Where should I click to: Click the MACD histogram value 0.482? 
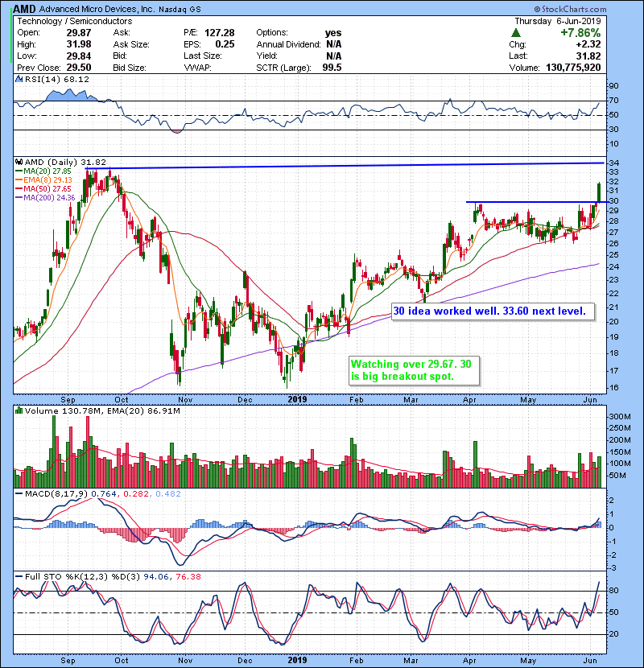coord(168,494)
